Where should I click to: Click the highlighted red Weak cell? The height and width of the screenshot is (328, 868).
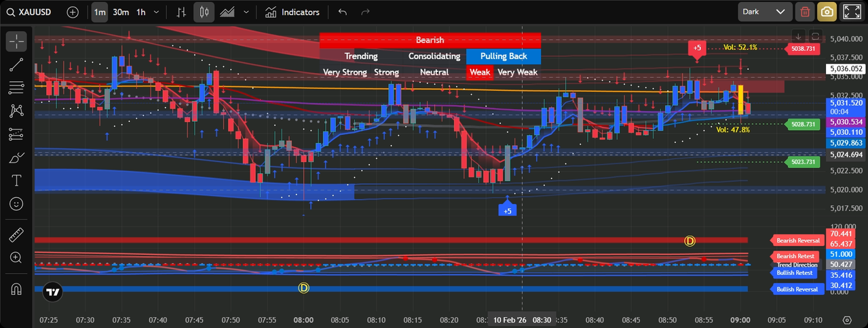[480, 72]
